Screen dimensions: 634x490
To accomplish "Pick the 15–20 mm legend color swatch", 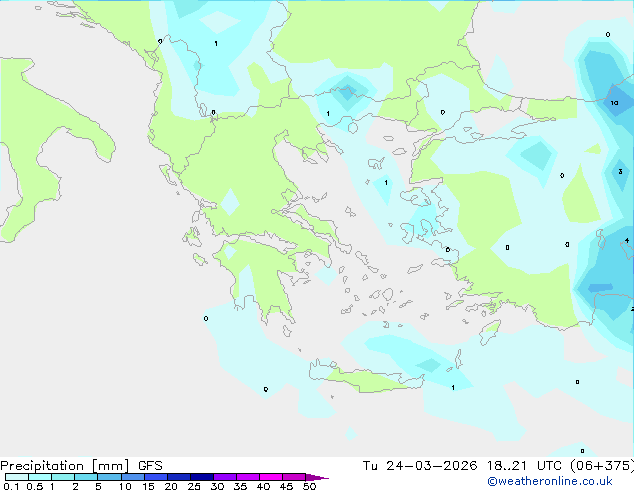I will point(156,477).
